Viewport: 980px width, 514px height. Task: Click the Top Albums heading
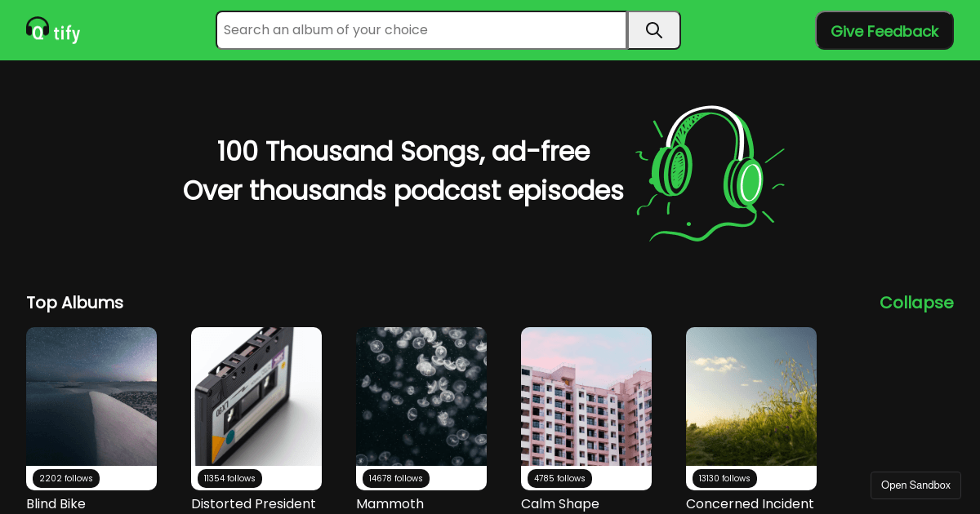pyautogui.click(x=74, y=303)
